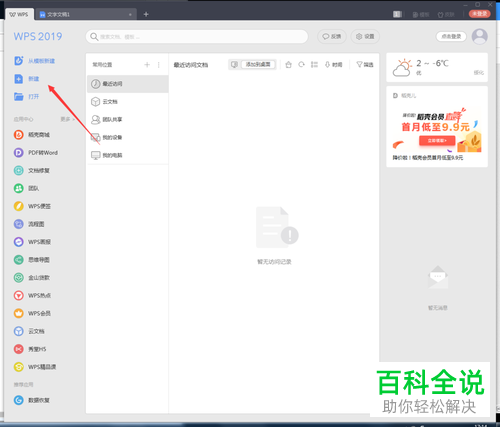Screen dimensions: 500x427
Task: Open the WPS画报 app
Action: tap(32, 242)
